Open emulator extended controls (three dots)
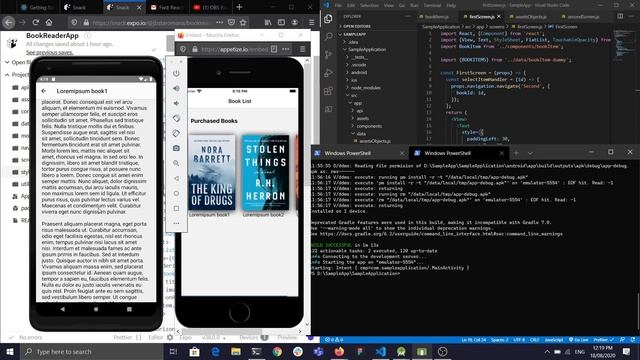640x360 pixels. [176, 223]
